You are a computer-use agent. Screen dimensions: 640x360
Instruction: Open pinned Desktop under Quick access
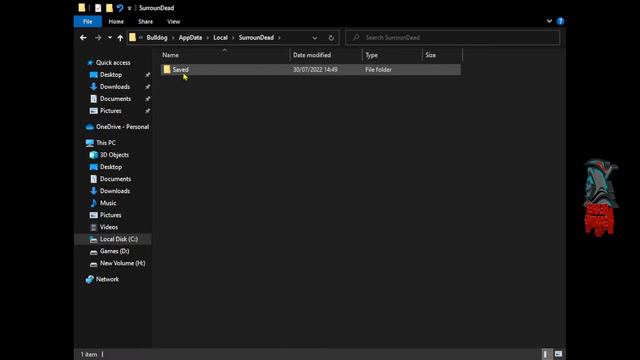pos(111,75)
